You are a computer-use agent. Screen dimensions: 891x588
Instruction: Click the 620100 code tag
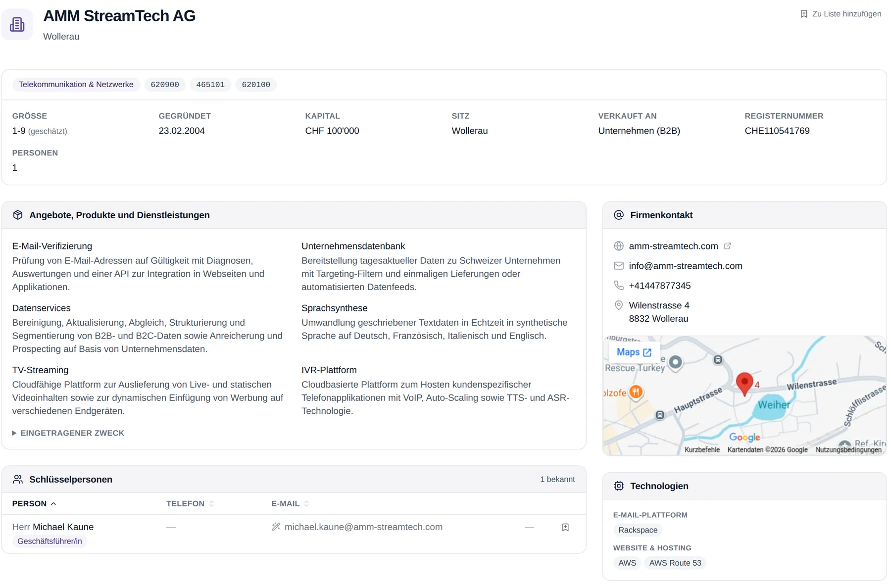[x=256, y=85]
